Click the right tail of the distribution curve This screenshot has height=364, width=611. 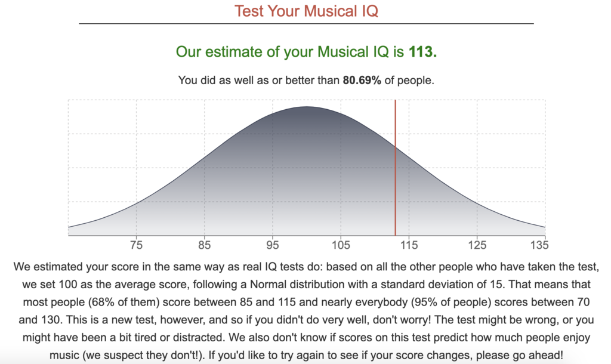click(x=522, y=221)
